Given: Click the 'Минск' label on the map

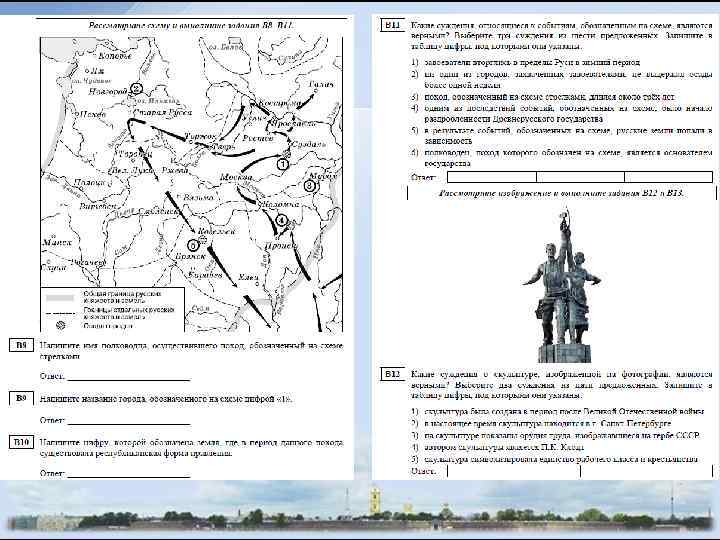Looking at the screenshot, I should 57,242.
